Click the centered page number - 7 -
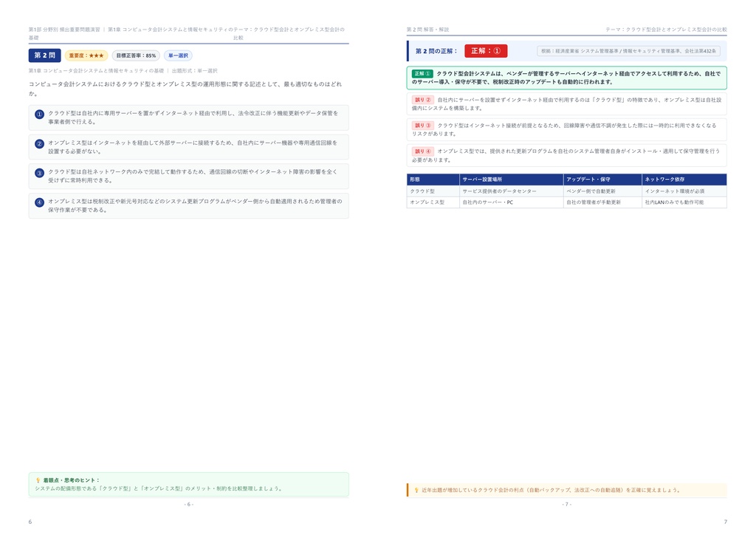This screenshot has width=756, height=535. (566, 504)
